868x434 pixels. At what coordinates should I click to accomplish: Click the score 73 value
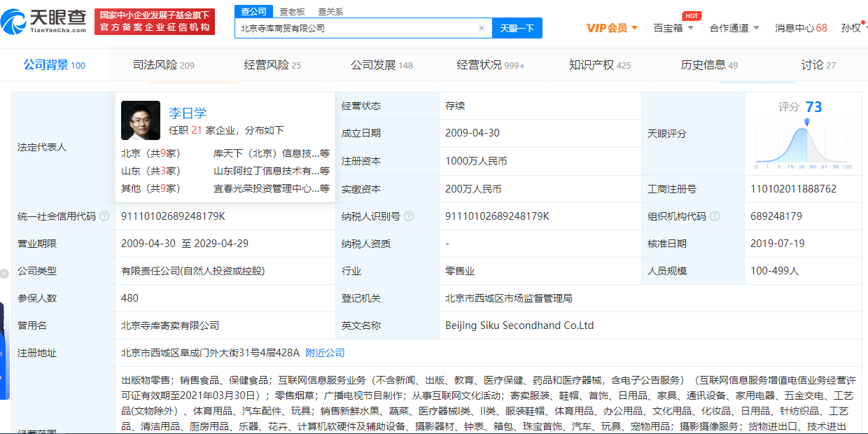click(x=813, y=107)
